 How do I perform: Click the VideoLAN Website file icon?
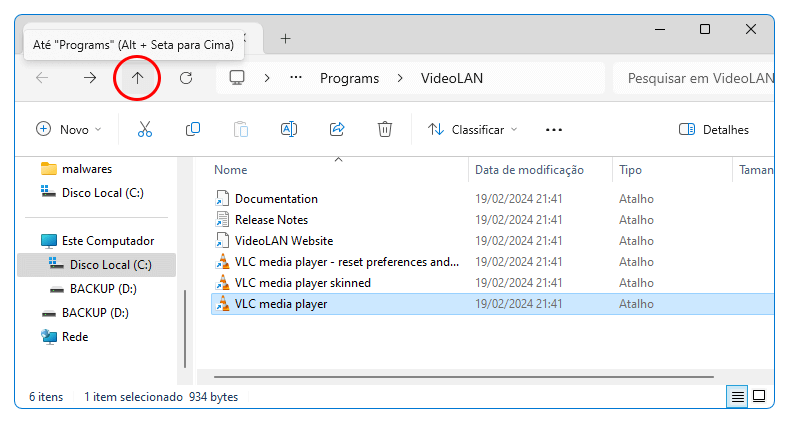coord(222,240)
